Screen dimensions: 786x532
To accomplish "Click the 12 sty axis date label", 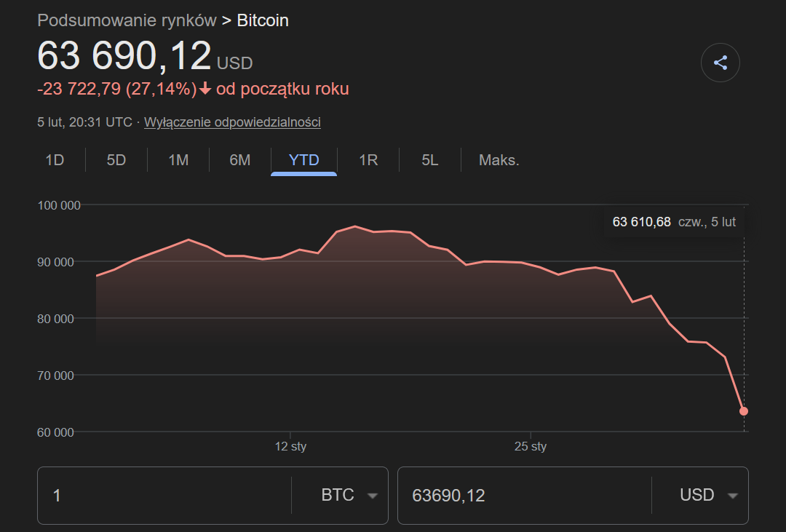I will pyautogui.click(x=290, y=446).
